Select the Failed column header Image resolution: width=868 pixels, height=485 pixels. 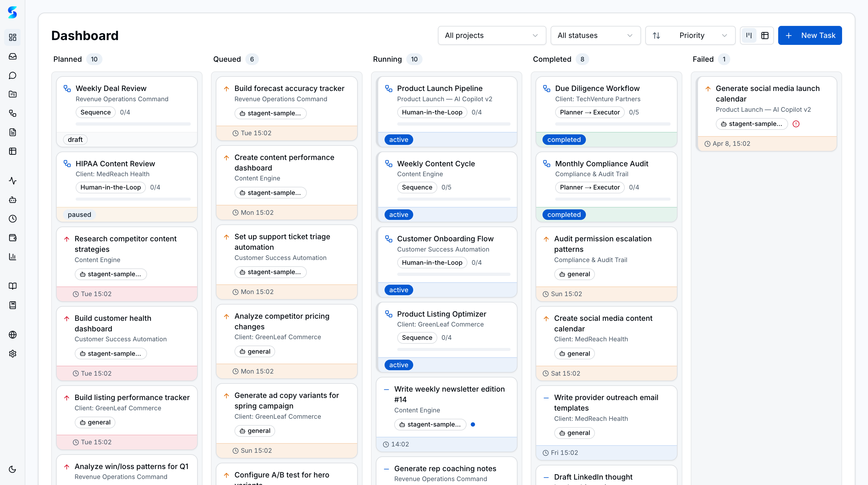coord(703,59)
